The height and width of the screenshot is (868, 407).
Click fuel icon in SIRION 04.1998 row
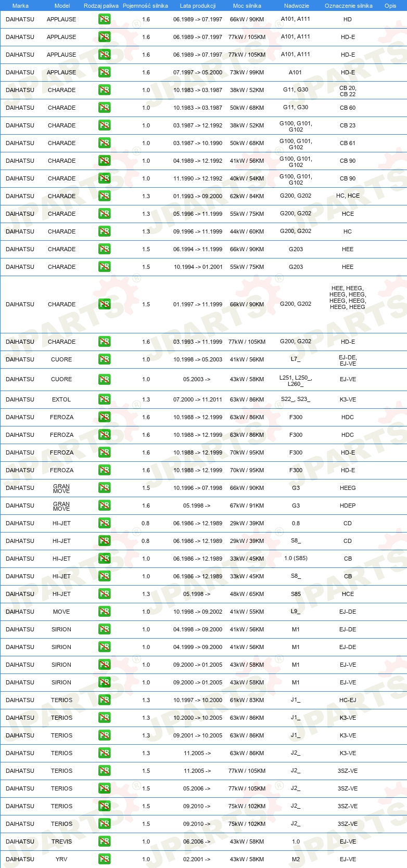[x=104, y=629]
